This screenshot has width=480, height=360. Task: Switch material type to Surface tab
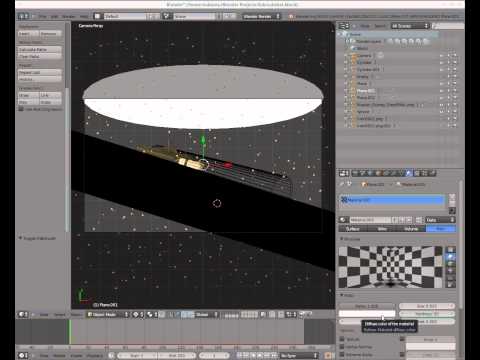click(353, 229)
